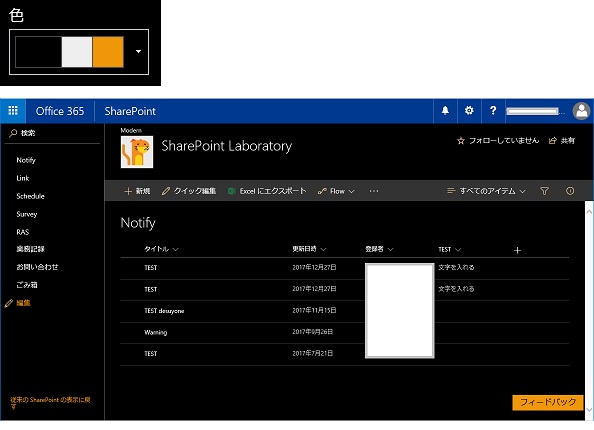The width and height of the screenshot is (594, 430).
Task: Click the search magnifier in left navigation
Action: (x=13, y=133)
